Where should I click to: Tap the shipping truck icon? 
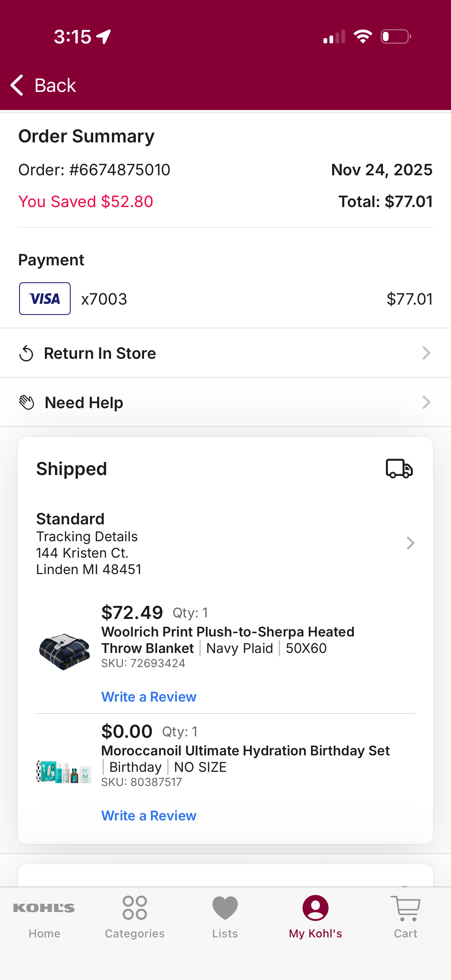[399, 468]
